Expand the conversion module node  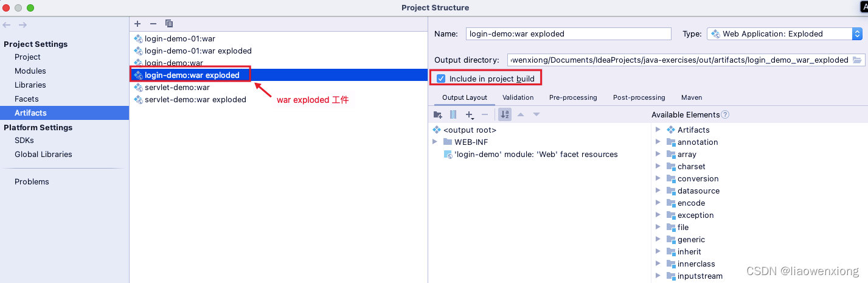click(658, 178)
